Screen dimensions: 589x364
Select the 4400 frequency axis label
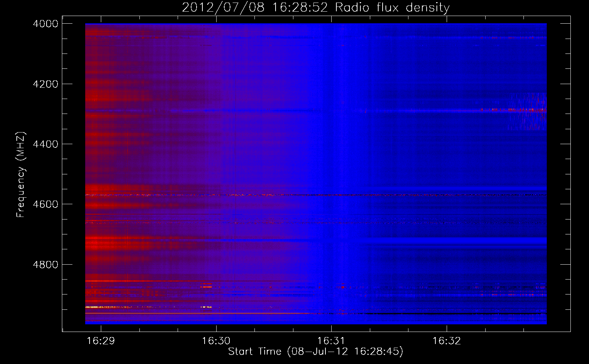46,144
